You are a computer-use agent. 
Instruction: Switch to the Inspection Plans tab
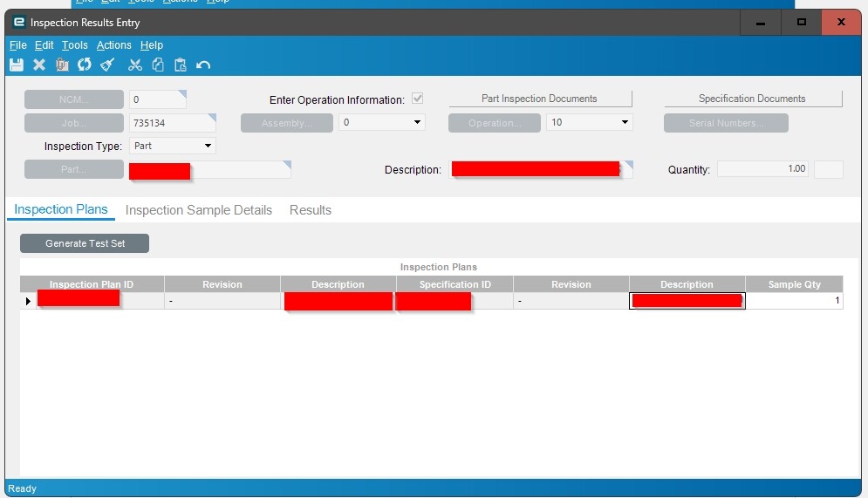point(61,209)
